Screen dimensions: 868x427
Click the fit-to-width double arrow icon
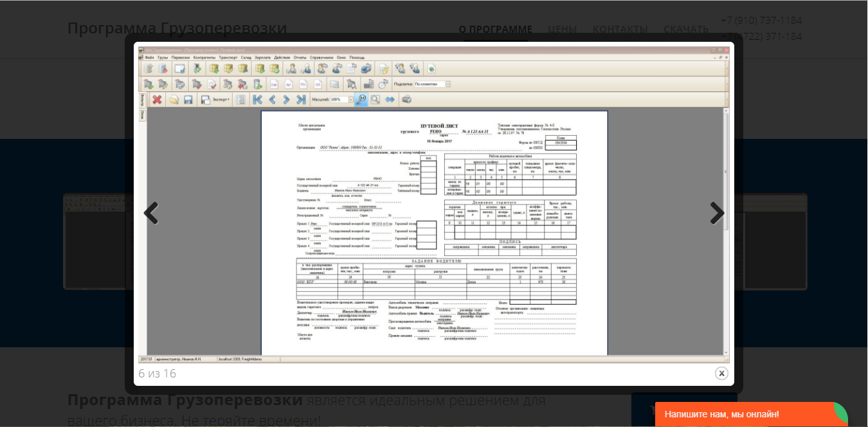click(390, 100)
